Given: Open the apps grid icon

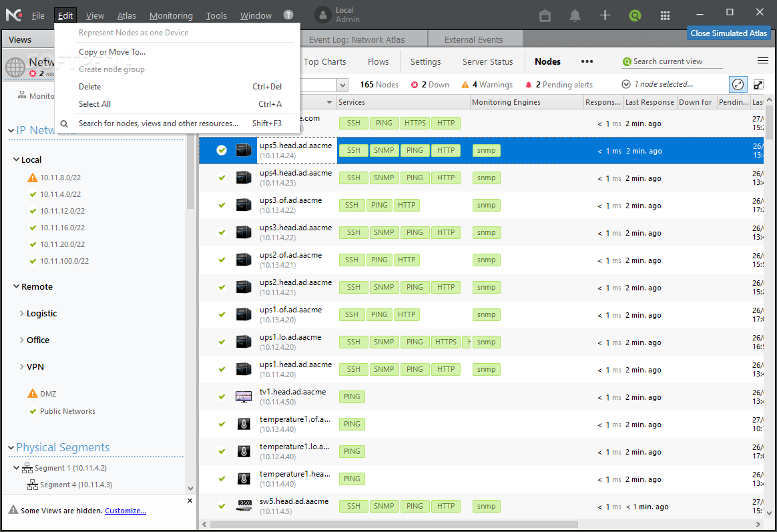Looking at the screenshot, I should coord(665,15).
